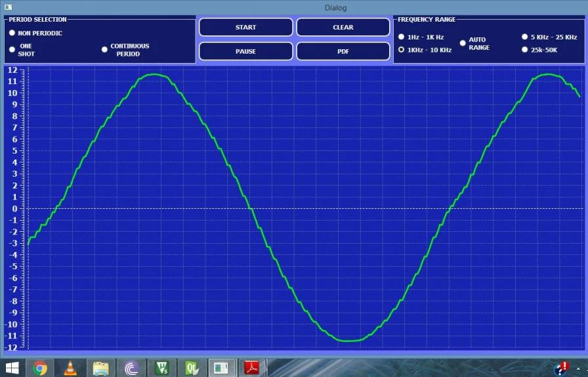Click the system tray alert icon
Screen dimensions: 588x377
tap(561, 368)
